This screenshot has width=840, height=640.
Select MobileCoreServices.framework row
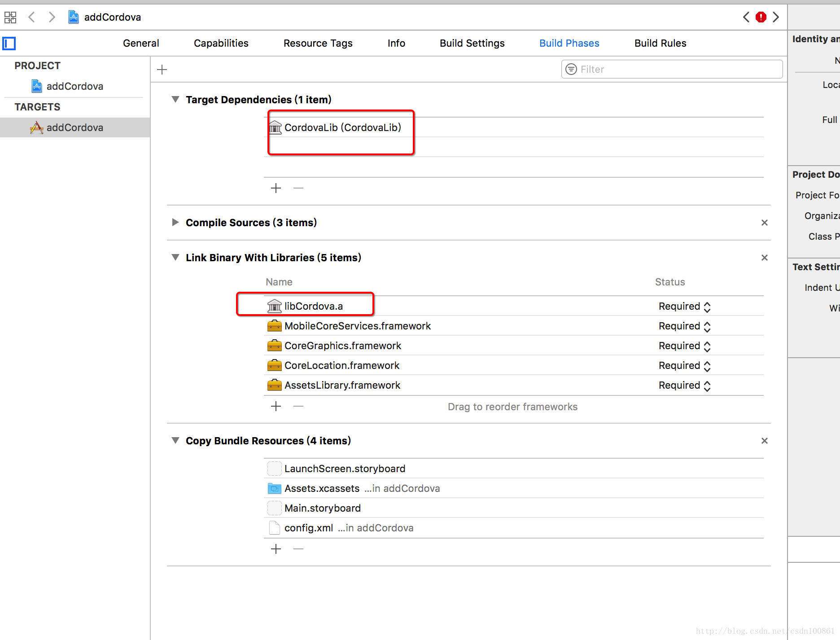[514, 326]
